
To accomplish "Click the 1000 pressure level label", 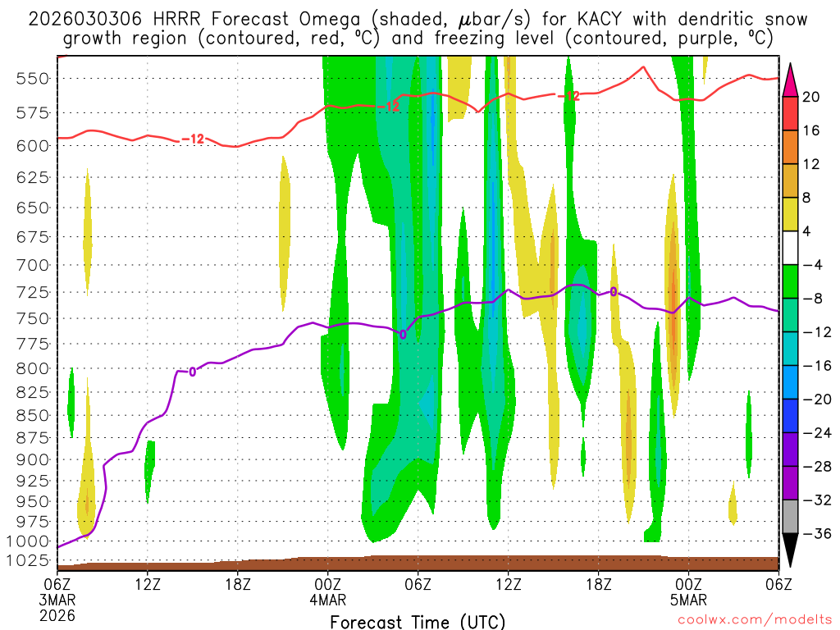I will tap(27, 541).
